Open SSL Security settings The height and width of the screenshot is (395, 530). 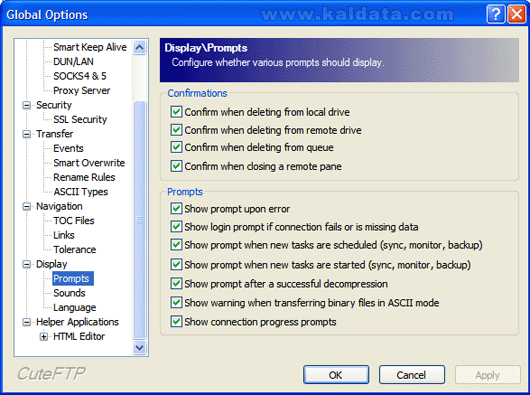[x=80, y=119]
